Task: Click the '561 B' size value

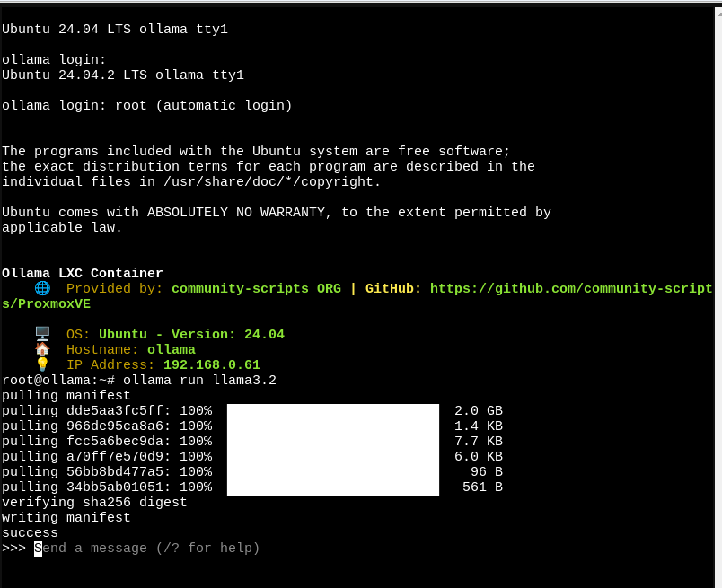Action: (x=482, y=487)
